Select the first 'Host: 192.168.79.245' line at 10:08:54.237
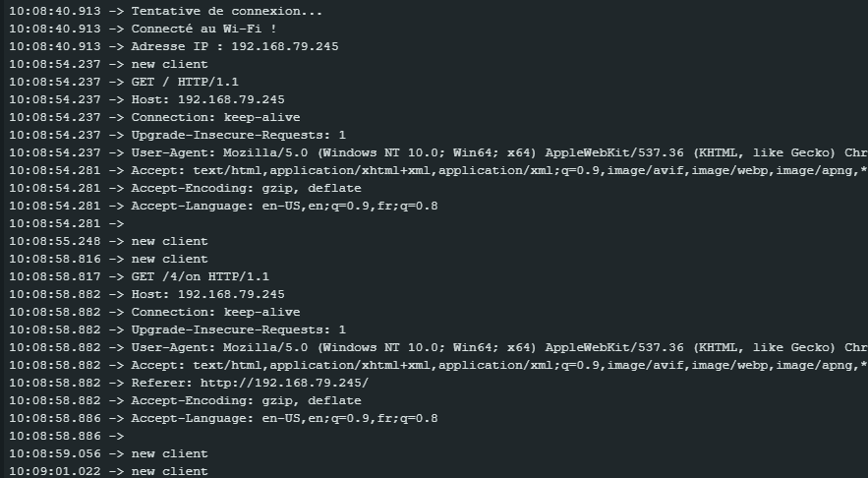 pos(146,99)
